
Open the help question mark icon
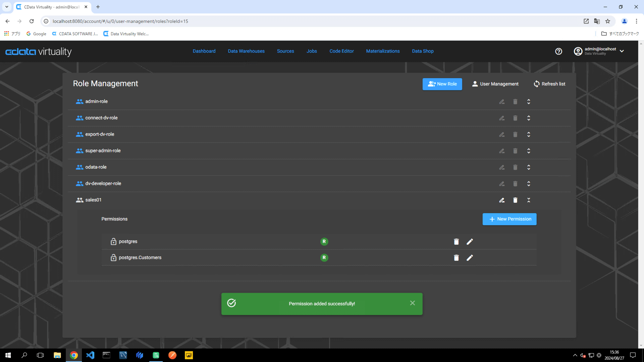tap(558, 51)
